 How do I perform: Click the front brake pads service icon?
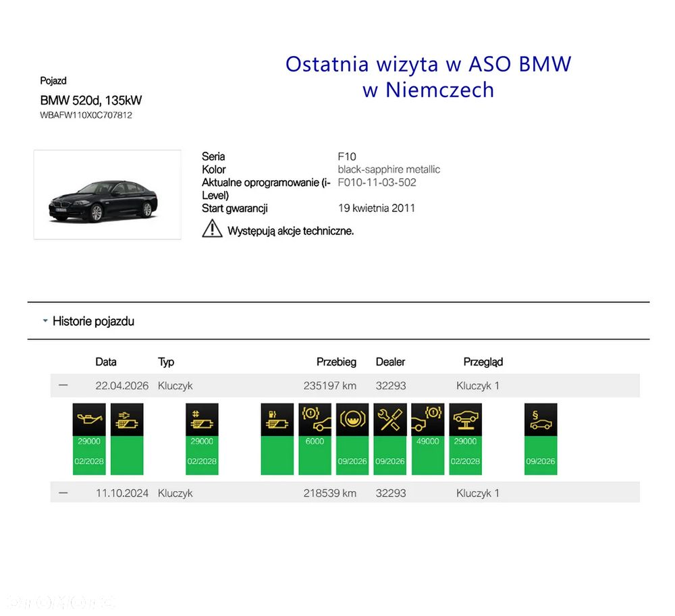tap(315, 420)
